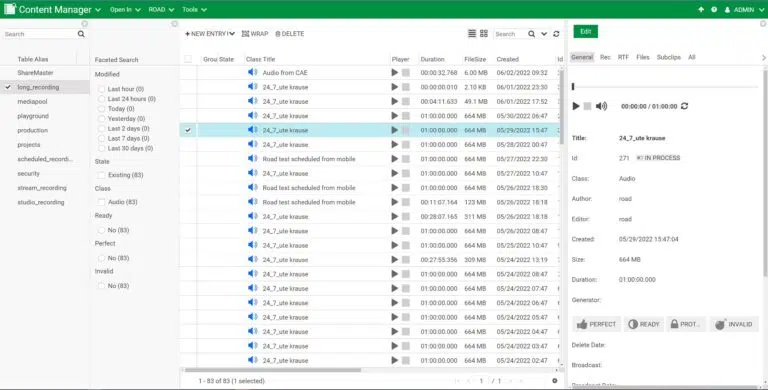Screen dimensions: 768x390
Task: Click DELETE in the toolbar
Action: coord(289,34)
